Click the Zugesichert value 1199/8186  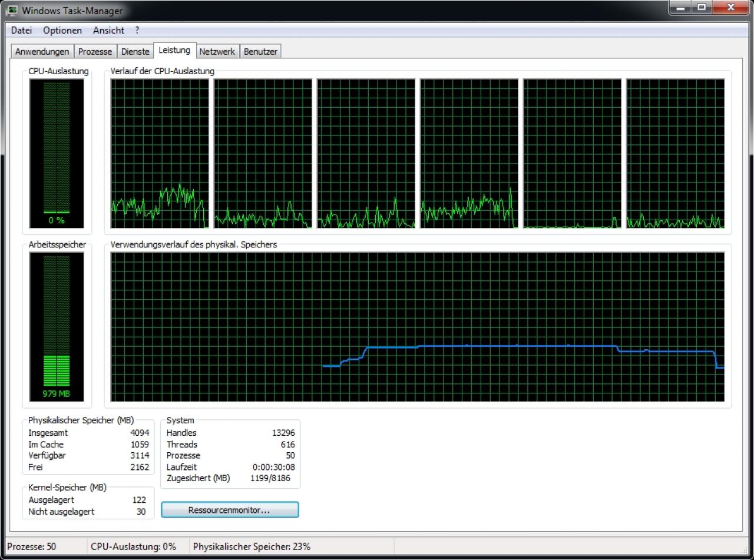[x=270, y=478]
